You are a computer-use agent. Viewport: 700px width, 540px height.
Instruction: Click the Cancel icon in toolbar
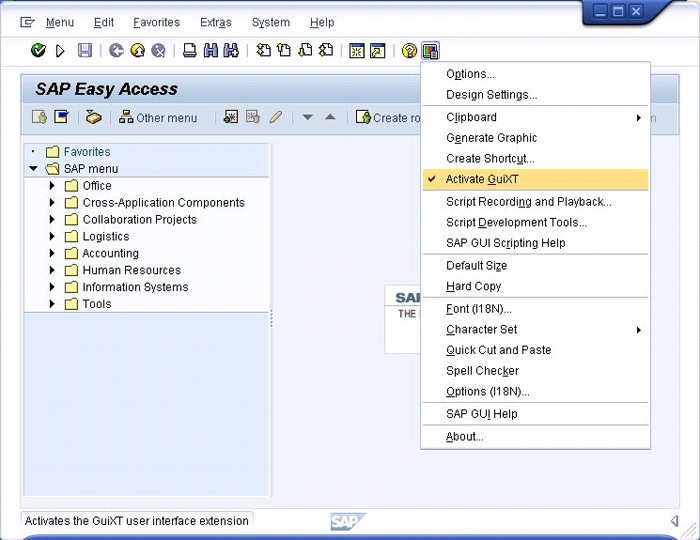tap(158, 50)
